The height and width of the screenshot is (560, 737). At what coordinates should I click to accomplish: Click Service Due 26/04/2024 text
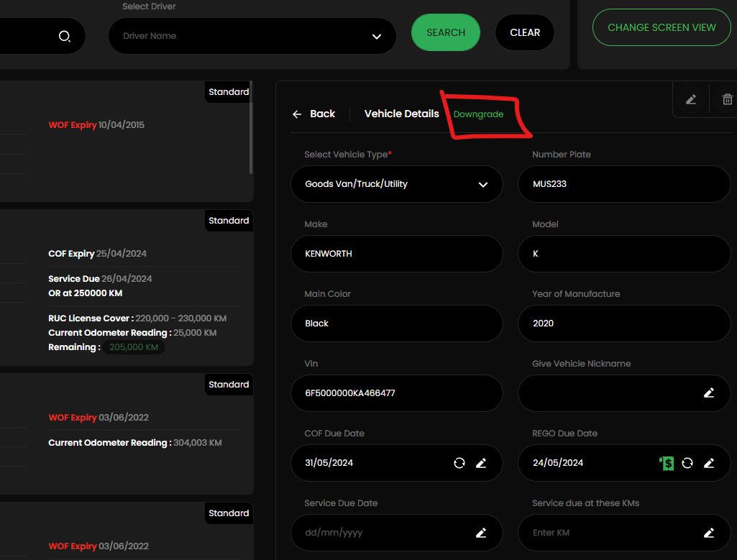click(x=100, y=279)
